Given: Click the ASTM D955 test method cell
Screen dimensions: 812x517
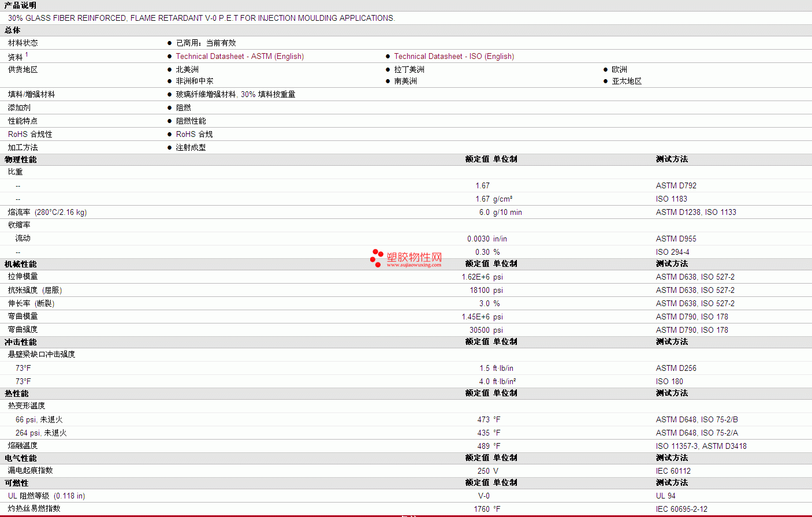Looking at the screenshot, I should tap(676, 239).
